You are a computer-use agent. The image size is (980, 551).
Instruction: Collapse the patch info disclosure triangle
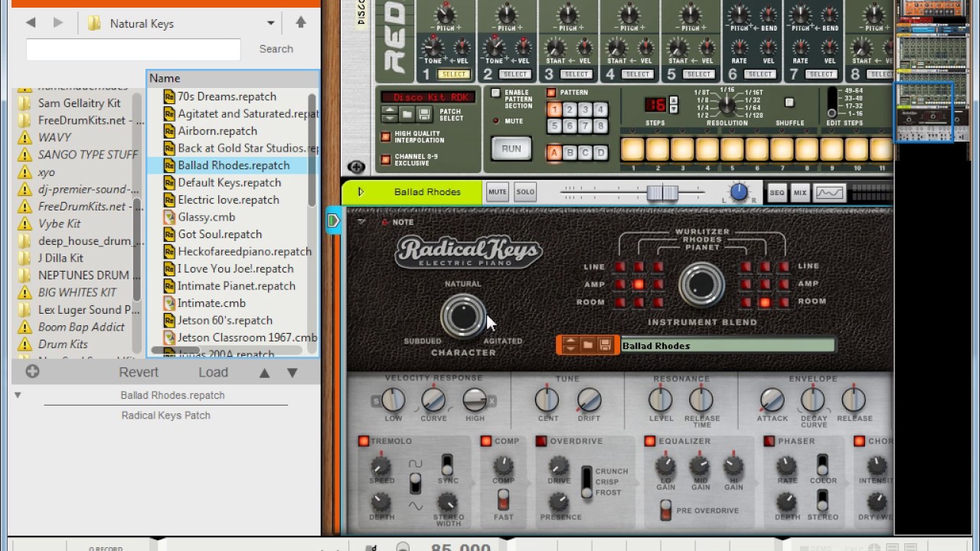click(18, 396)
